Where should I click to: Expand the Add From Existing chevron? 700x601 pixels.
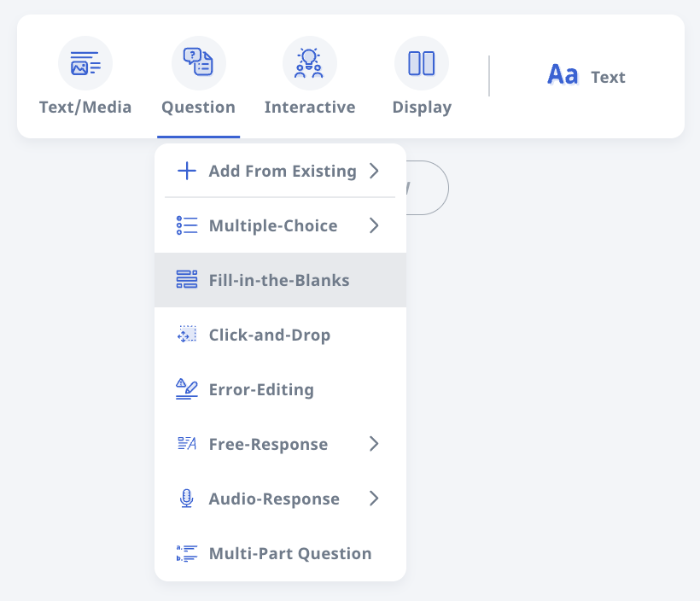tap(374, 171)
